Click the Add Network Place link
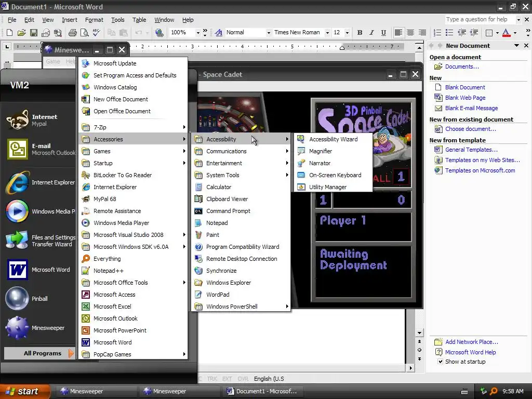Screen dimensions: 532x399 pyautogui.click(x=472, y=342)
